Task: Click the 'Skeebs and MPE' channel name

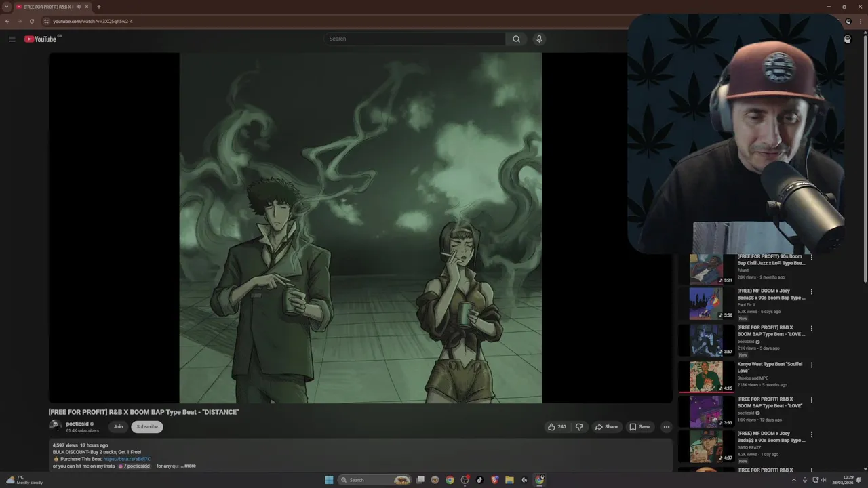Action: 753,378
